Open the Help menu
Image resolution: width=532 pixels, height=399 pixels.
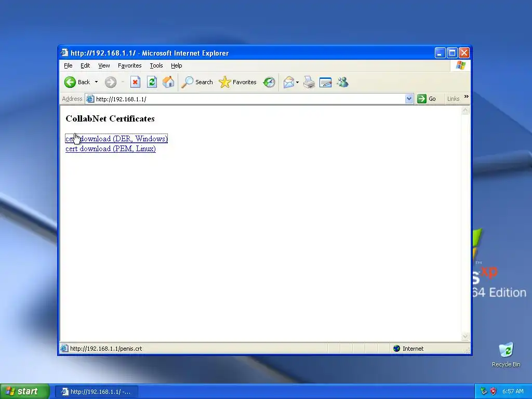click(177, 65)
